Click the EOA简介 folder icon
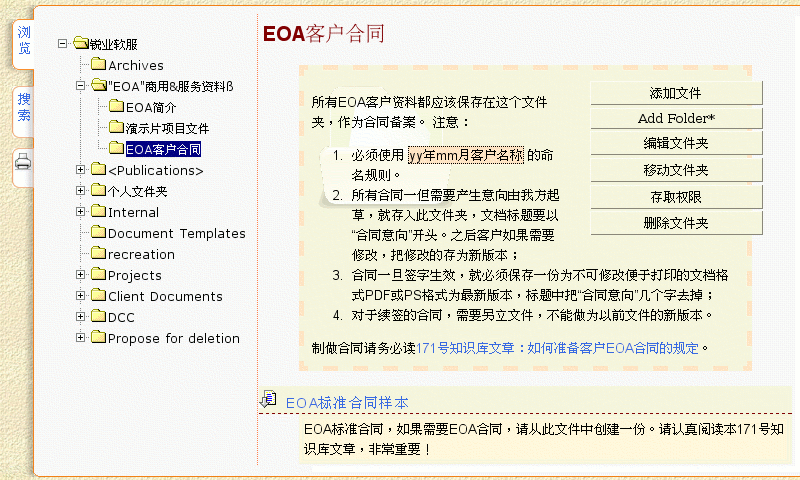The height and width of the screenshot is (480, 800). click(116, 107)
